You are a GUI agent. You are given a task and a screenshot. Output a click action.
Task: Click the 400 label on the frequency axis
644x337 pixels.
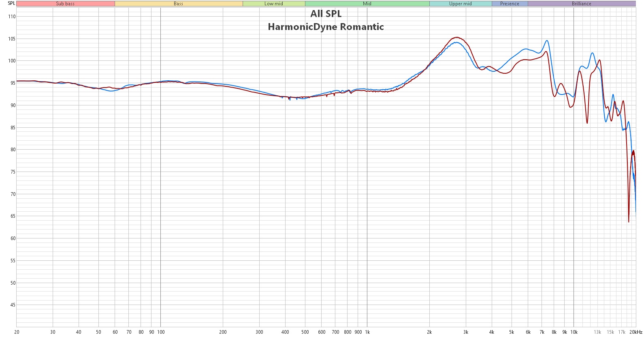pyautogui.click(x=285, y=332)
